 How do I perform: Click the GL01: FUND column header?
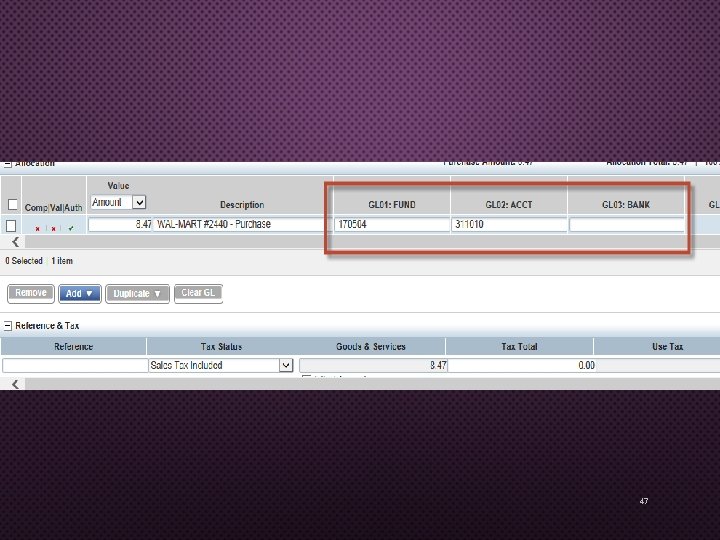[x=392, y=205]
